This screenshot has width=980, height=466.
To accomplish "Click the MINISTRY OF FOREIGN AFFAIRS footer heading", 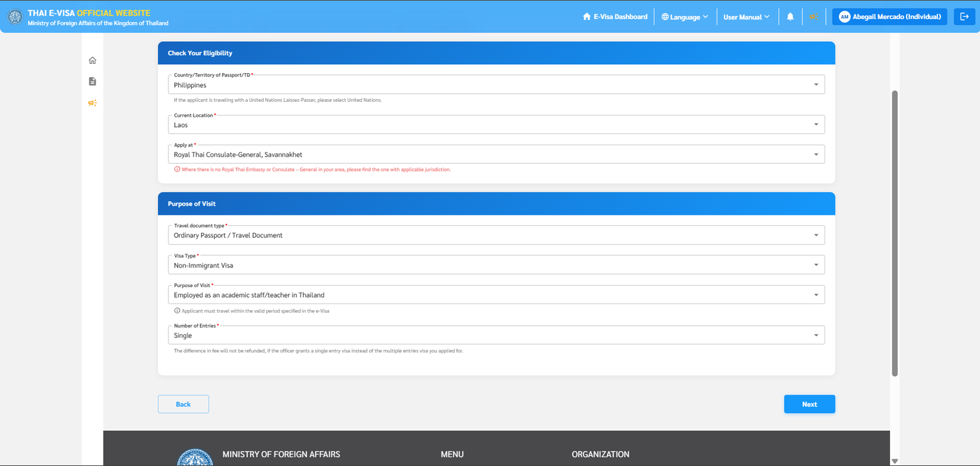I will 281,454.
